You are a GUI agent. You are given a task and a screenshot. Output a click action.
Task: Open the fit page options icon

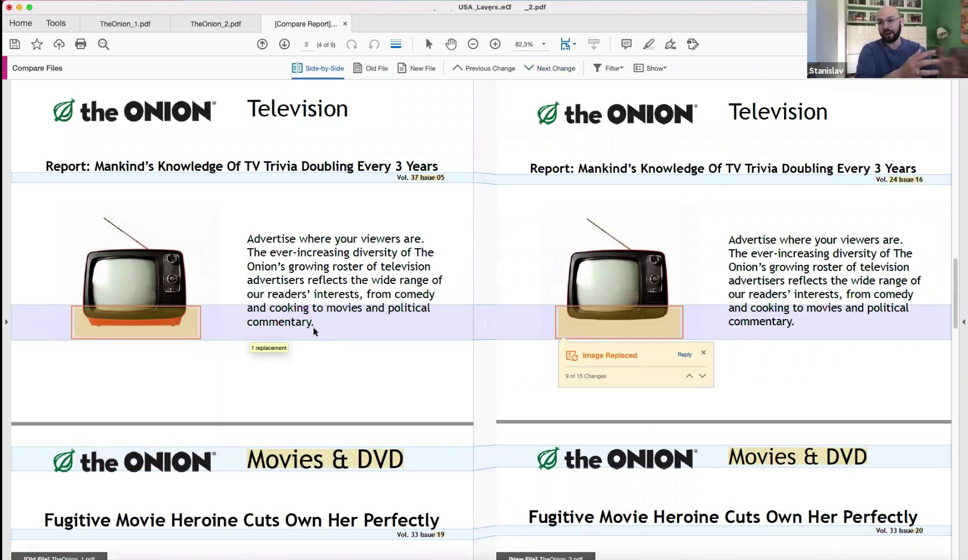(568, 44)
